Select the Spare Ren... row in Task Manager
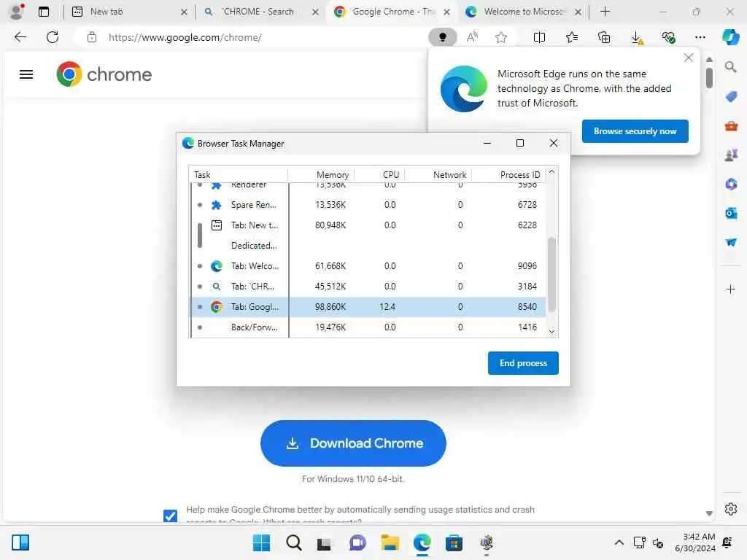 [368, 205]
